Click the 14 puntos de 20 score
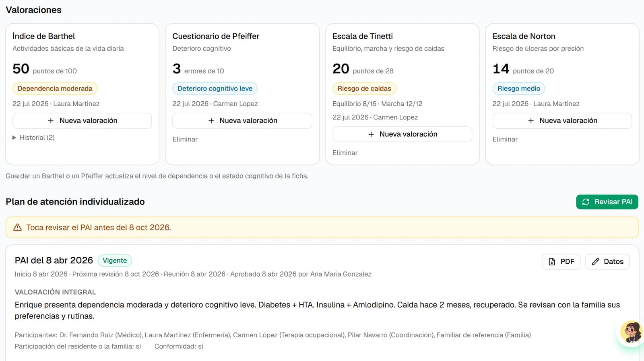The width and height of the screenshot is (644, 361). (x=523, y=69)
